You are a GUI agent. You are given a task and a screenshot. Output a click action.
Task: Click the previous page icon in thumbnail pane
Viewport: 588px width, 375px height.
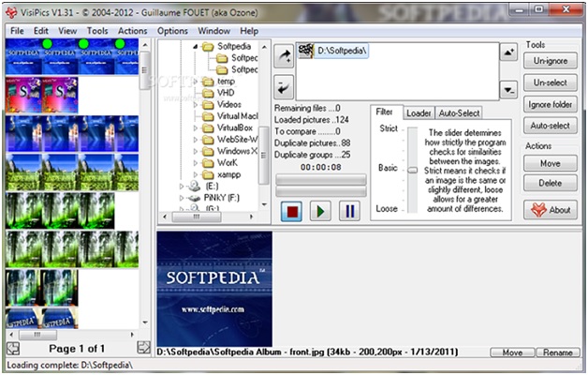point(12,348)
